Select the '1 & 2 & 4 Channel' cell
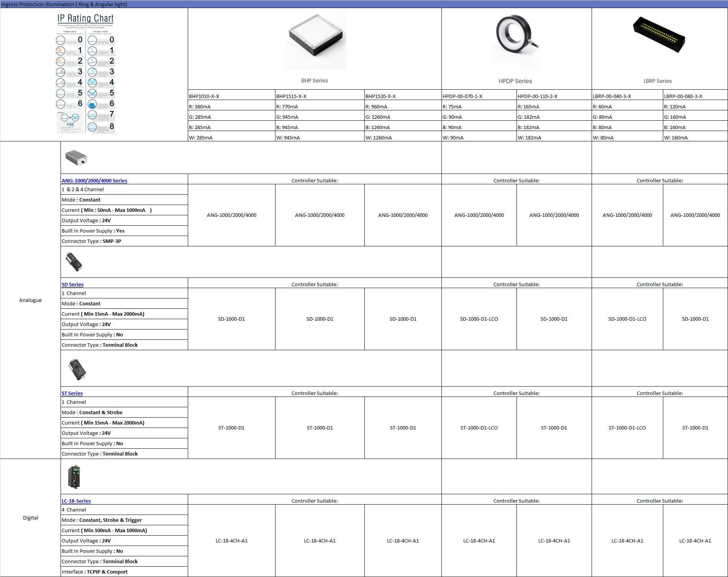 tap(124, 189)
